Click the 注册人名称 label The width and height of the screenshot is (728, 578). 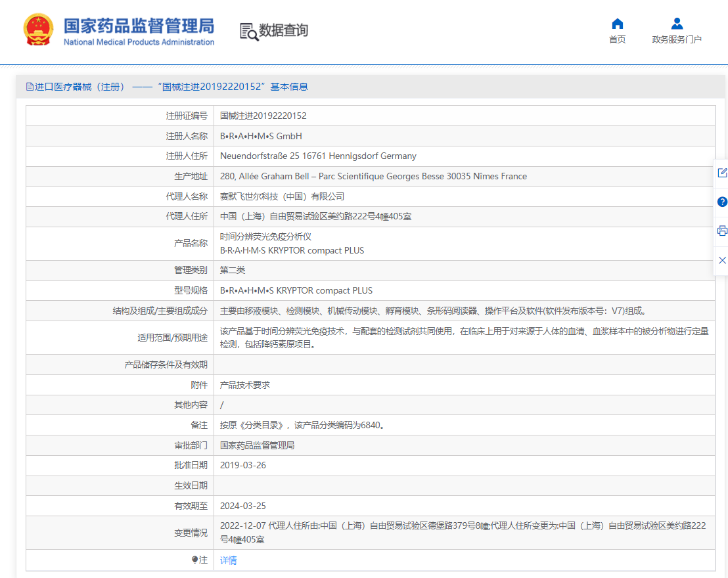(187, 136)
